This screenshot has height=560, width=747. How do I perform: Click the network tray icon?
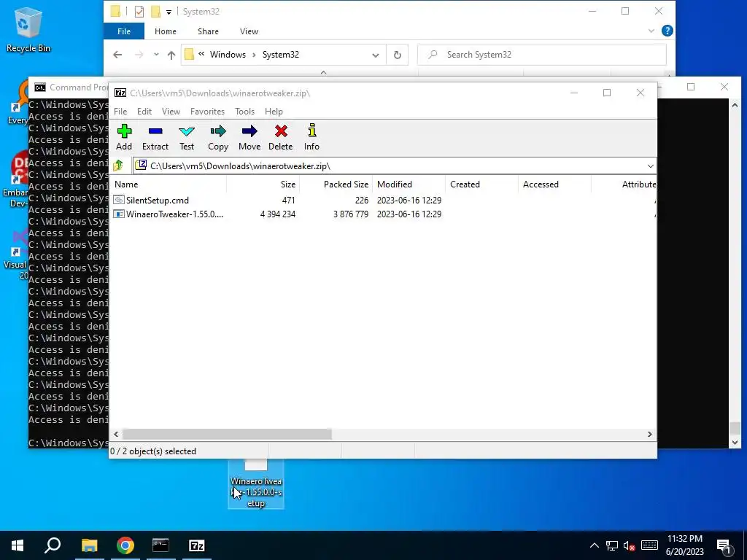[x=612, y=545]
